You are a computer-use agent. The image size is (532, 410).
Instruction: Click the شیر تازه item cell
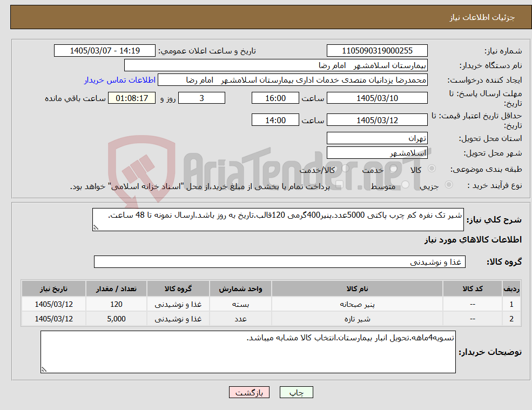point(357,319)
